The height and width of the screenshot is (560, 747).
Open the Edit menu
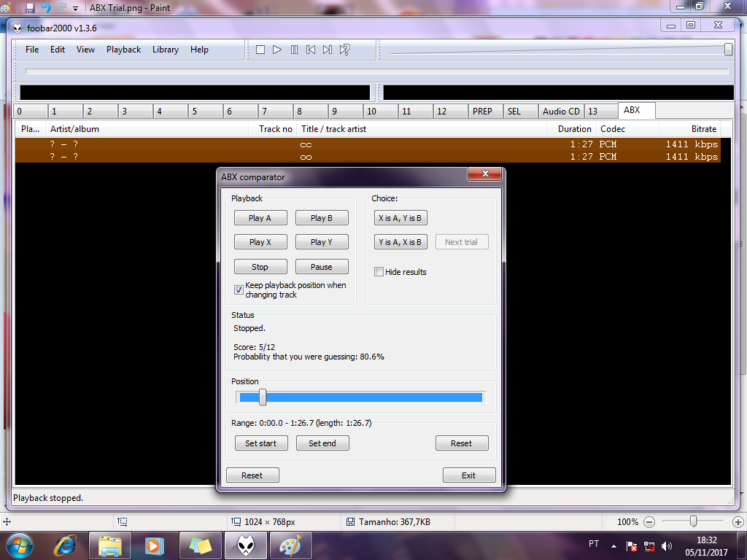tap(57, 50)
